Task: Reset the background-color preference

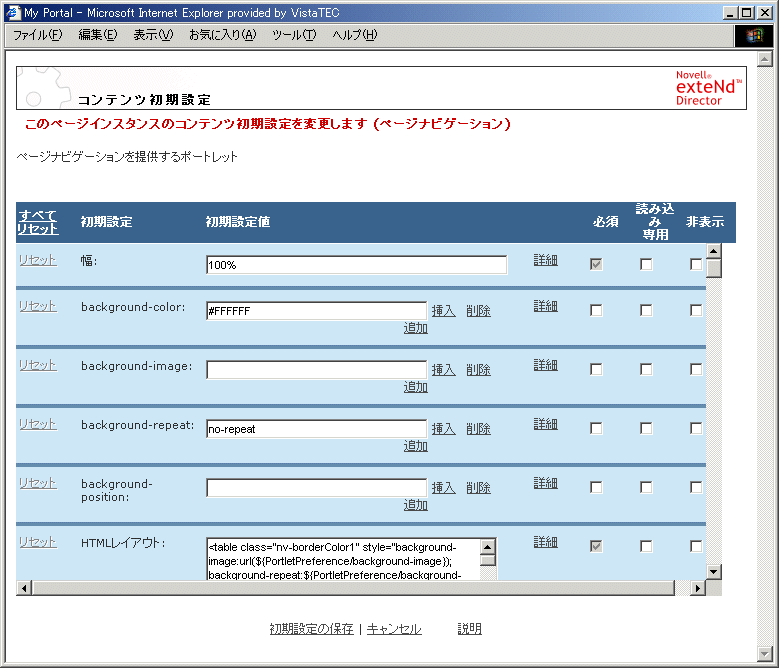Action: pos(38,306)
